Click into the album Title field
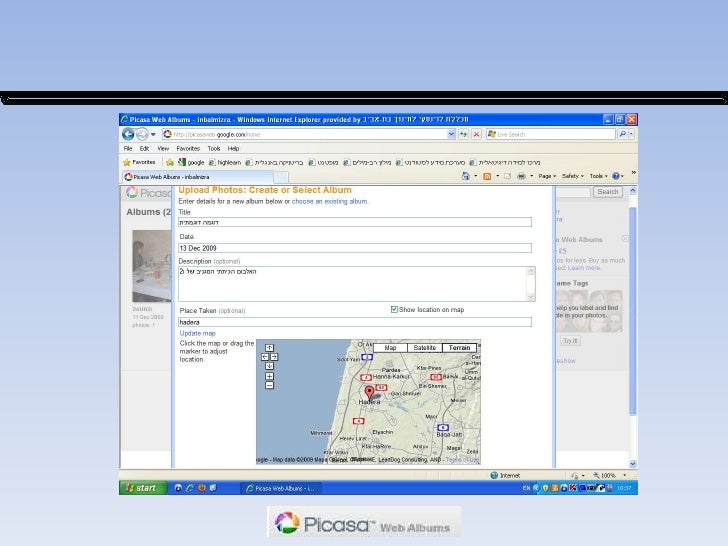Screen dimensions: 728x546 (355, 222)
